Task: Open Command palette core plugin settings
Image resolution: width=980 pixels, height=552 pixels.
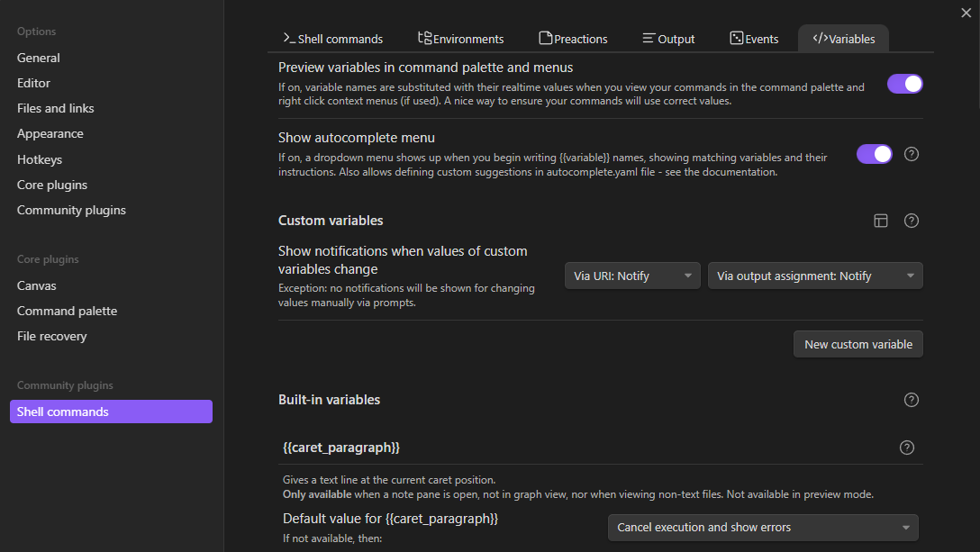Action: pyautogui.click(x=67, y=311)
